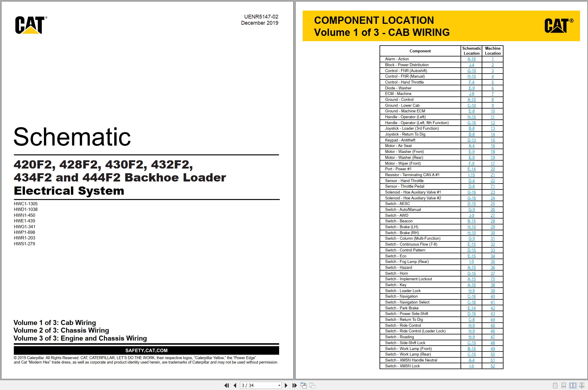Click C-15 link for Switch - Side-Shift Lock
Viewport: 588px width, 390px height.
click(x=471, y=343)
